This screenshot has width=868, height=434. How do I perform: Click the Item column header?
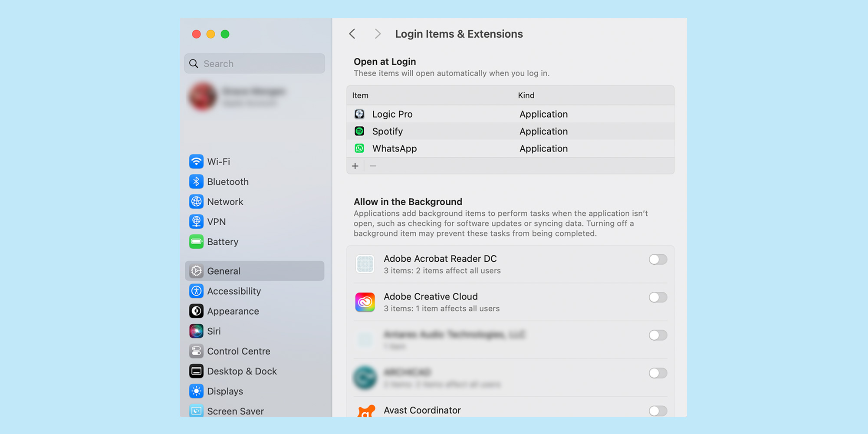coord(360,95)
